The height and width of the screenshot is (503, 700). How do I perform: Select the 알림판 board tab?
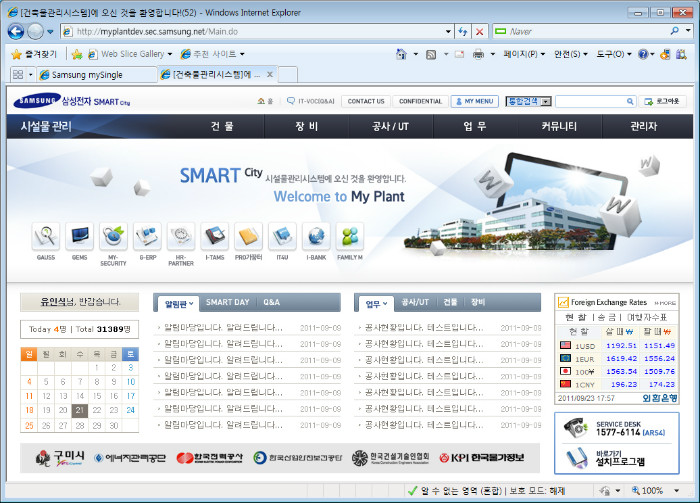click(179, 304)
